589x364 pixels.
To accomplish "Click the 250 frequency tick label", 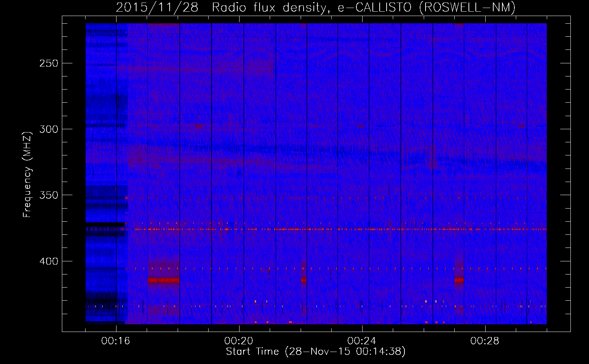I will [x=48, y=63].
